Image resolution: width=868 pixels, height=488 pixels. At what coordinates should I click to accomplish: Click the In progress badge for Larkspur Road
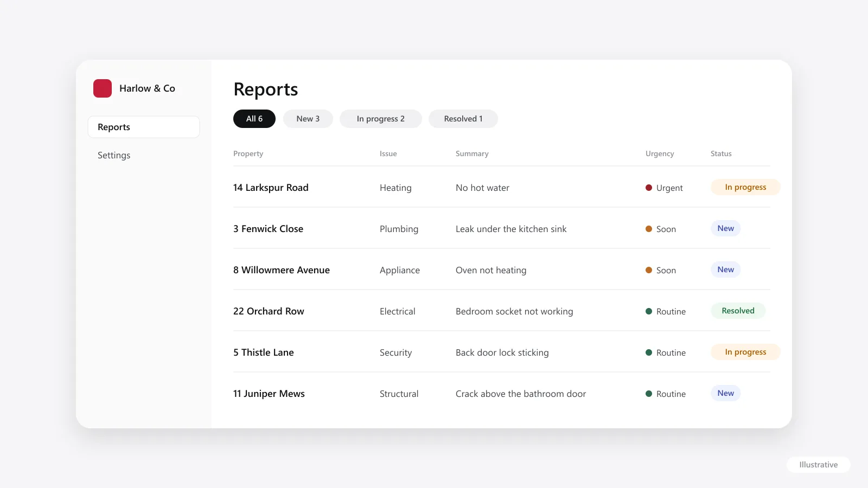(x=746, y=187)
